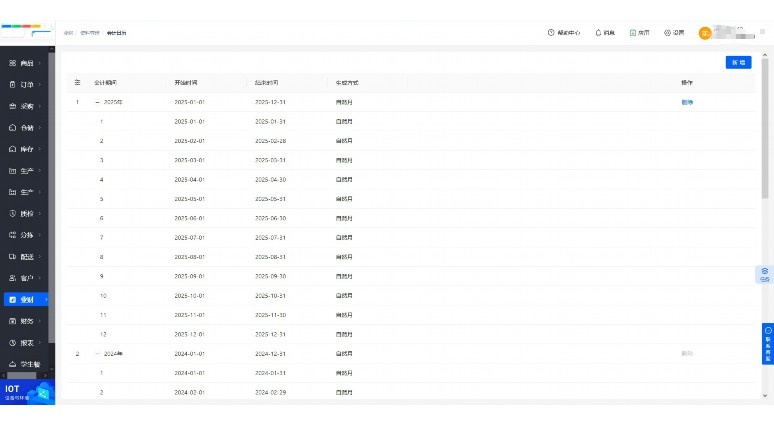Expand the 商品 menu chevron
The height and width of the screenshot is (425, 774).
(39, 63)
